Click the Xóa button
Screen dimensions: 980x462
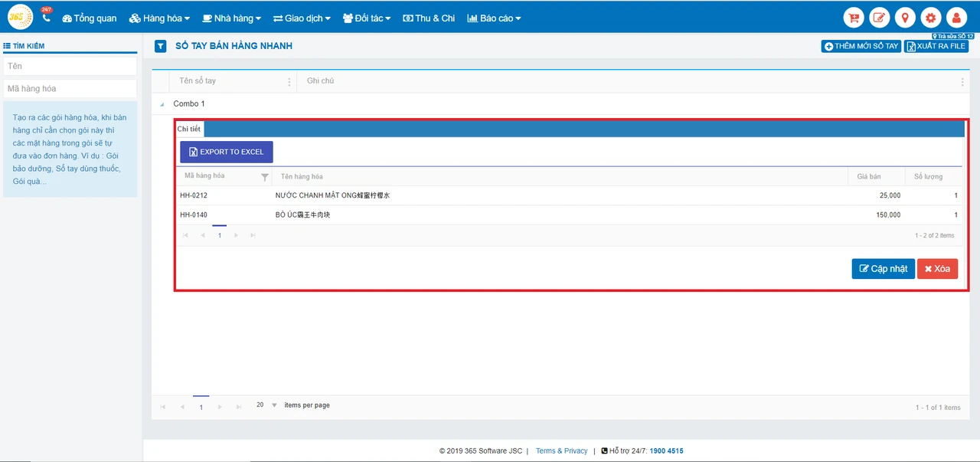coord(937,269)
